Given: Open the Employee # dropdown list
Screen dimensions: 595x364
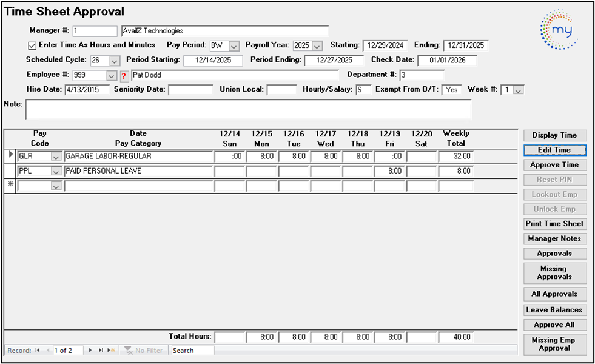Looking at the screenshot, I should (111, 76).
